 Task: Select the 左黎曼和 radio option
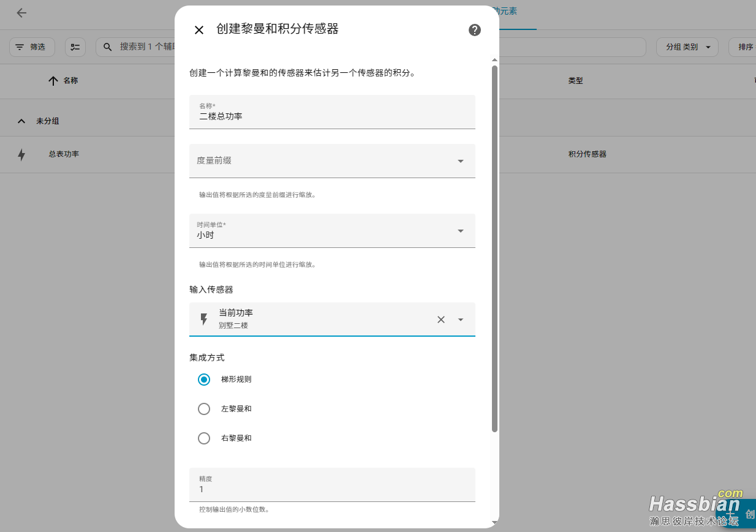click(x=204, y=409)
